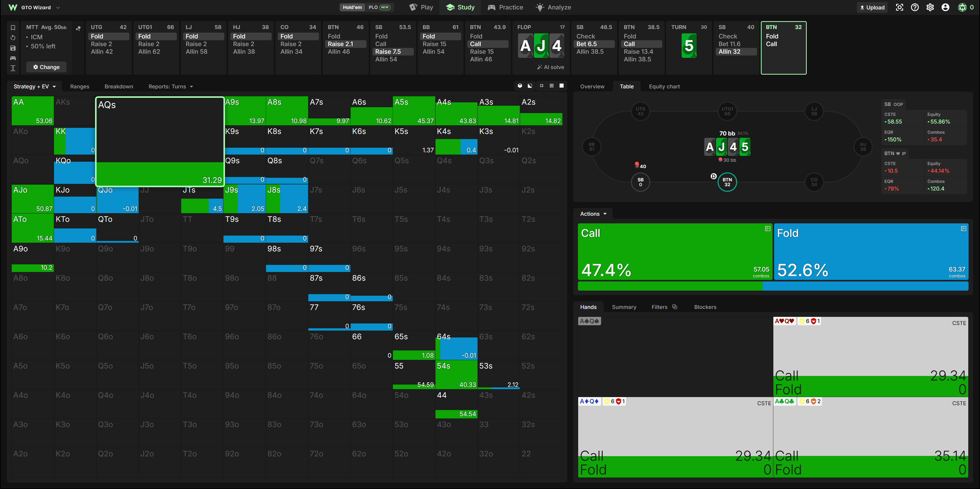Click the expand icon on the Call action card
This screenshot has width=980, height=489.
click(767, 228)
